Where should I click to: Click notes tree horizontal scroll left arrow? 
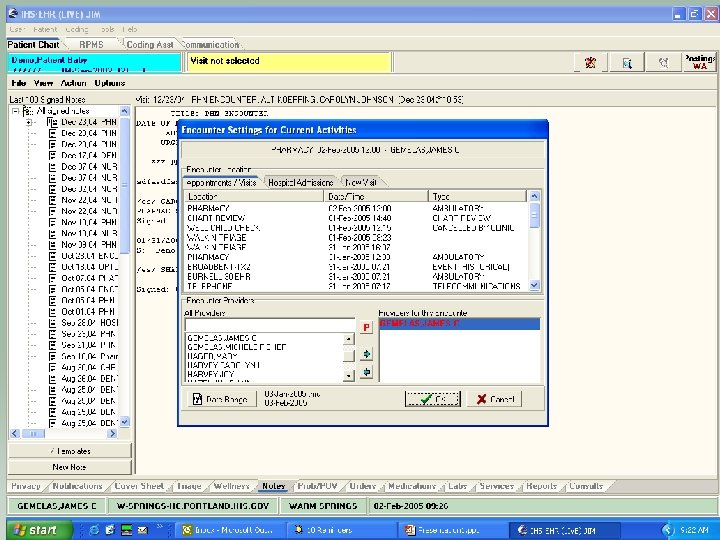15,433
